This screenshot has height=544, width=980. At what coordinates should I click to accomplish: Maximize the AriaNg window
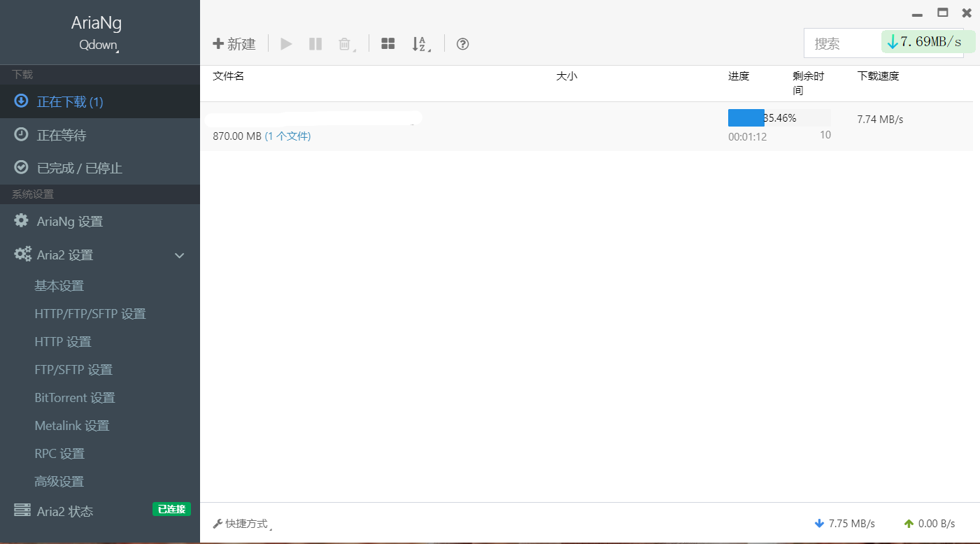(942, 13)
